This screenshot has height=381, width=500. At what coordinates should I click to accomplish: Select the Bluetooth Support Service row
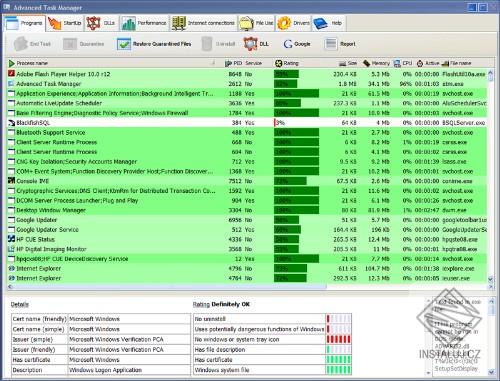tap(247, 132)
